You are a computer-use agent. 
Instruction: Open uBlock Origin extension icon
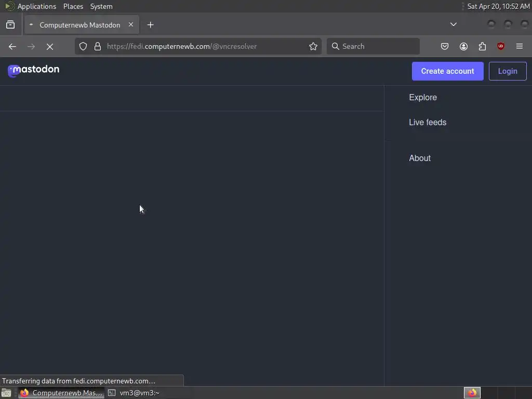point(501,46)
